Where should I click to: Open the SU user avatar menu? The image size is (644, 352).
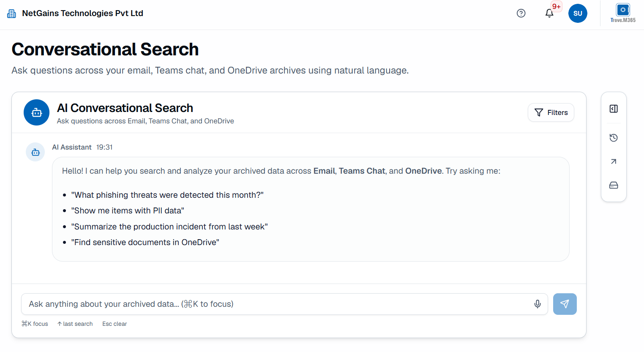click(x=578, y=14)
